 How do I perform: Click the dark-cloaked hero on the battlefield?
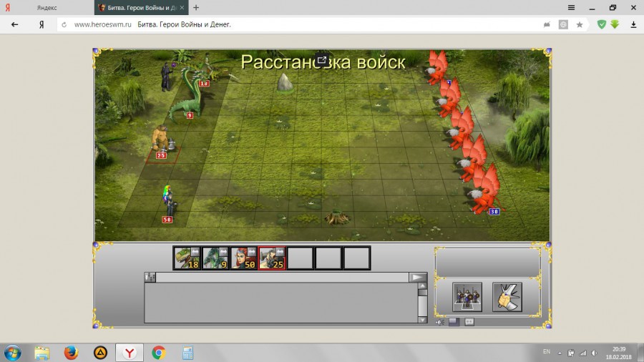click(x=166, y=77)
